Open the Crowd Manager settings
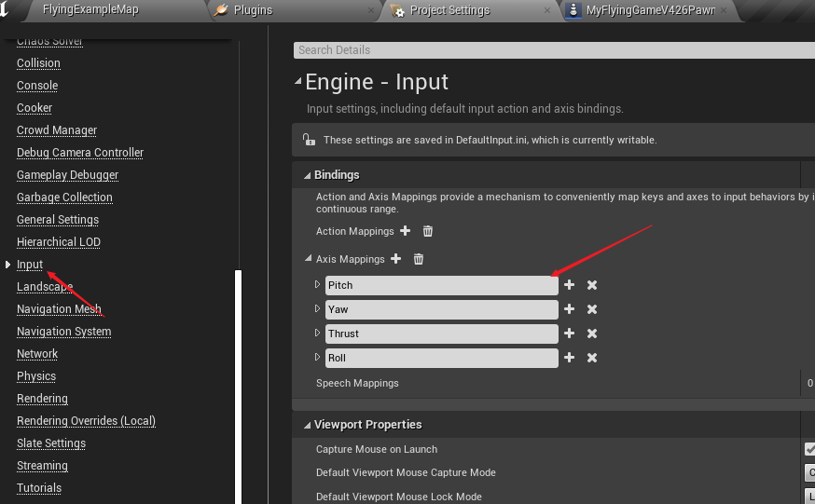The width and height of the screenshot is (815, 504). point(57,129)
